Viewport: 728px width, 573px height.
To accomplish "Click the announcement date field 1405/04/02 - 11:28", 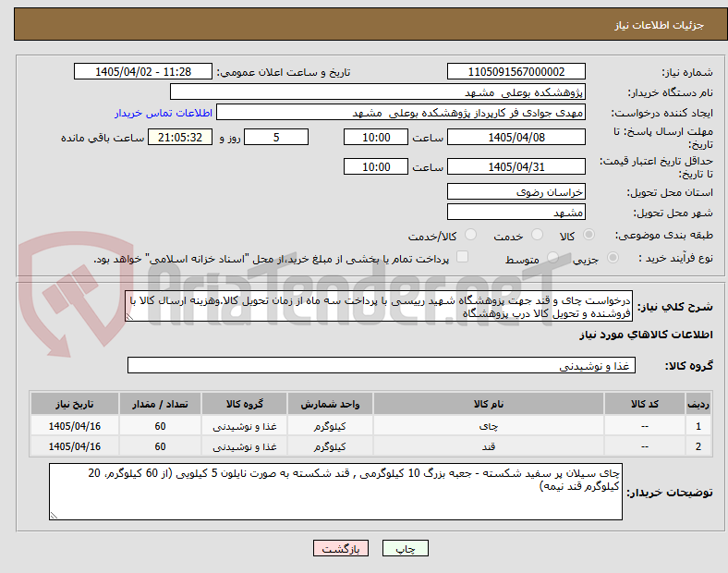I will click(x=143, y=71).
